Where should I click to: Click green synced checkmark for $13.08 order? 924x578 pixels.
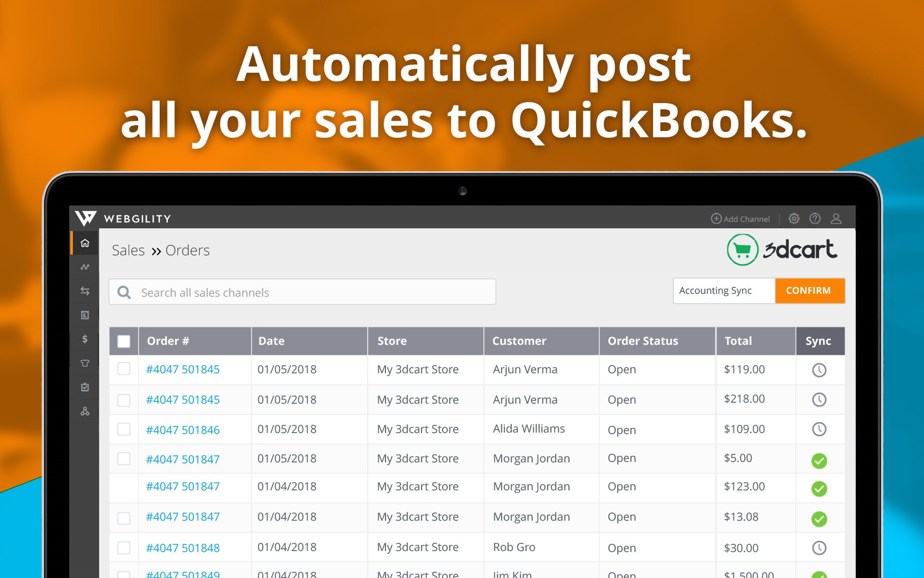pyautogui.click(x=819, y=519)
